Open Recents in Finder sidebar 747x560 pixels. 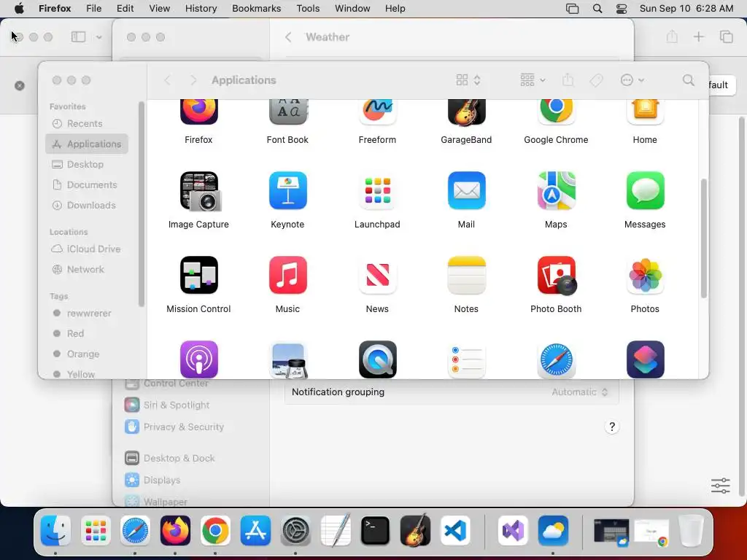coord(88,123)
